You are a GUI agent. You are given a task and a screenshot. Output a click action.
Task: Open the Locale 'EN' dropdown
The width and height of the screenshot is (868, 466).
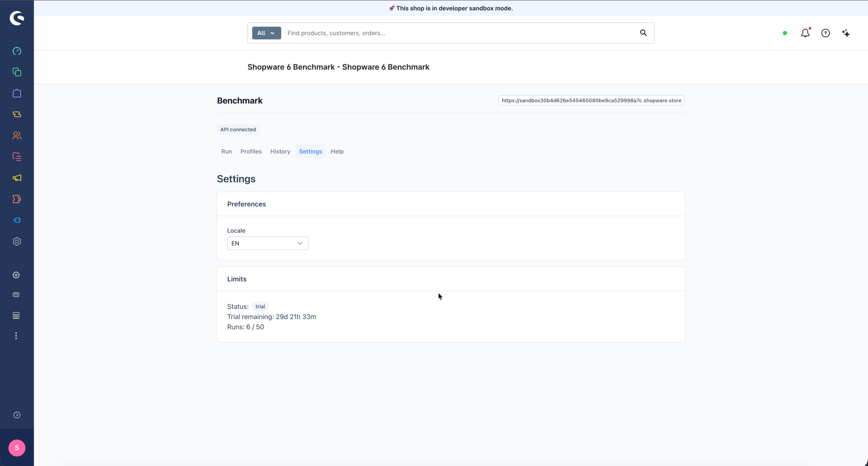[268, 243]
